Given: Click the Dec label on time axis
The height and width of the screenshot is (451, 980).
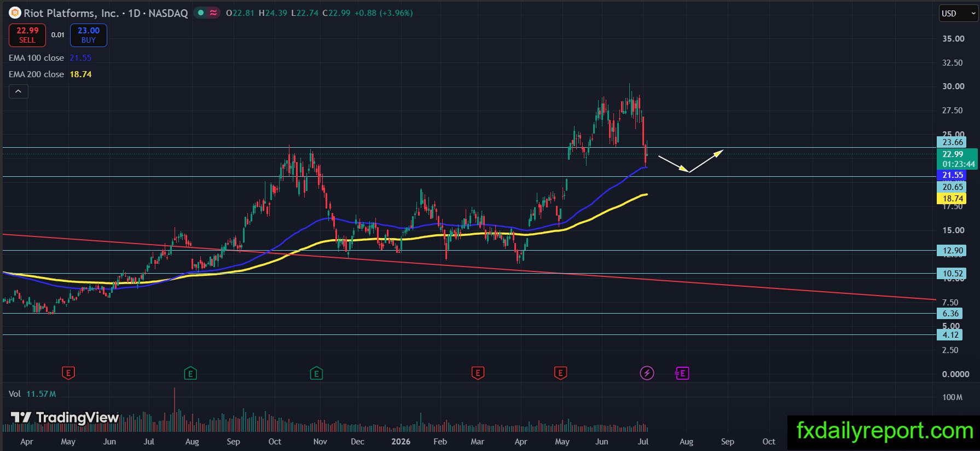Looking at the screenshot, I should 357,442.
